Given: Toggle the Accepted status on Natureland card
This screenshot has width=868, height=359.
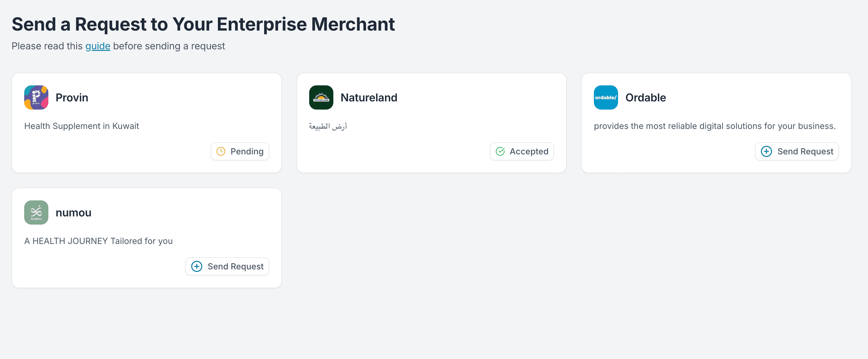Looking at the screenshot, I should pos(522,151).
